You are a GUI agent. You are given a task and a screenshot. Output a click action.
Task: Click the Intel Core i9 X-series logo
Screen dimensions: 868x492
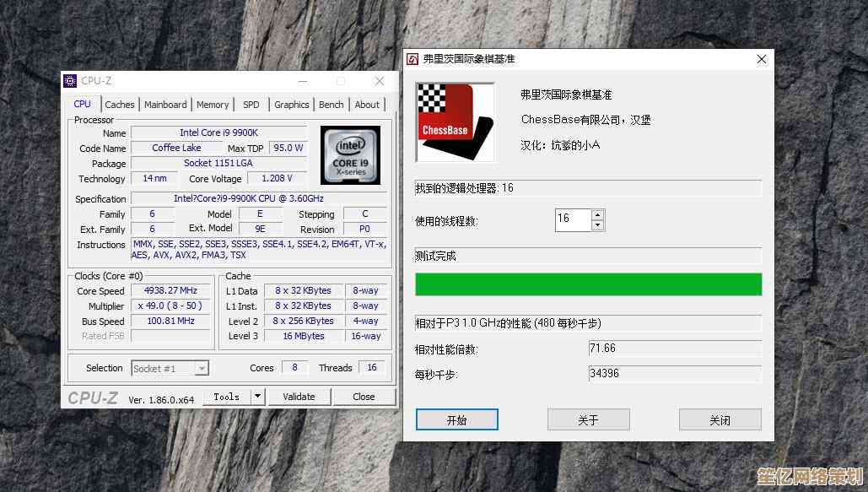tap(349, 155)
